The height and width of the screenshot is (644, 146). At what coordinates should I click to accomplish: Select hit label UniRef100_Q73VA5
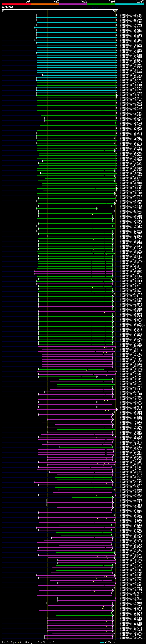pyautogui.click(x=131, y=417)
